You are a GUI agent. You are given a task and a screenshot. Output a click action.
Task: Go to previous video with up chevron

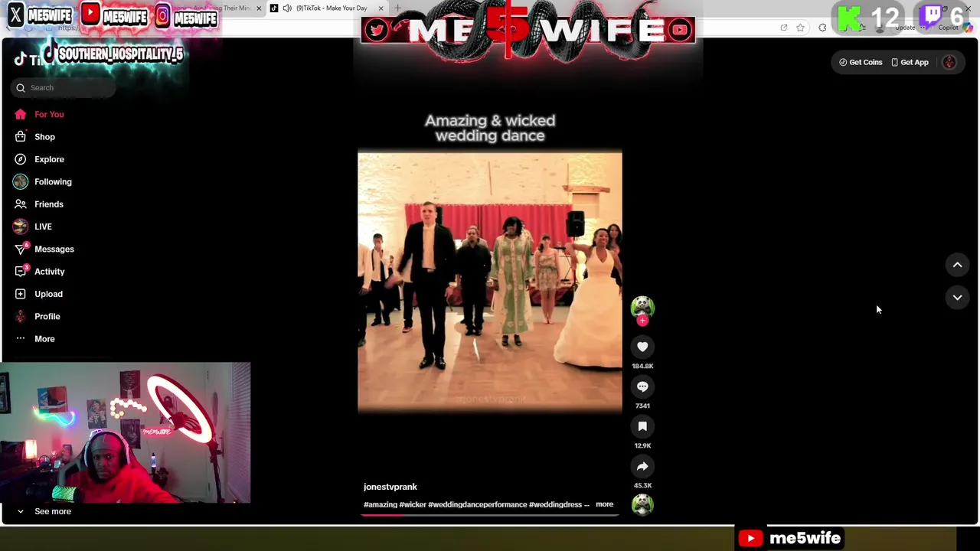[957, 265]
